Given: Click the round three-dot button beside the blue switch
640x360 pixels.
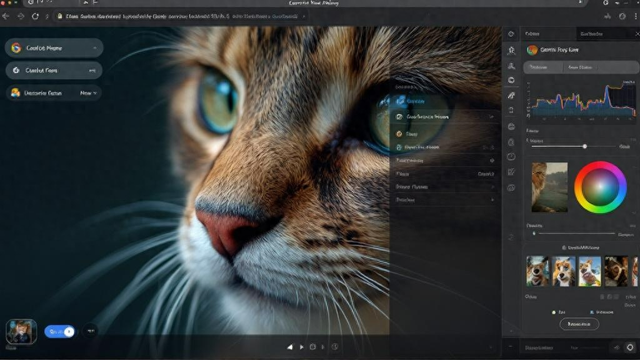Looking at the screenshot, I should click(x=91, y=331).
